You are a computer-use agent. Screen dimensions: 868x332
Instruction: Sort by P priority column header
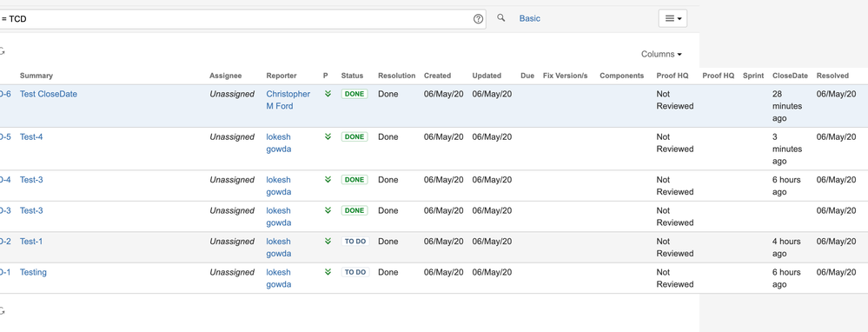pos(326,76)
